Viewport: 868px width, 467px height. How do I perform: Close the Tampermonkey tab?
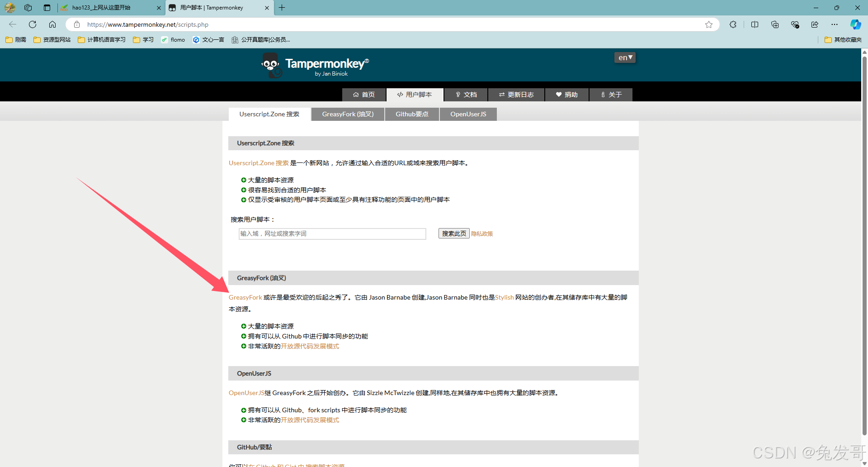point(267,8)
